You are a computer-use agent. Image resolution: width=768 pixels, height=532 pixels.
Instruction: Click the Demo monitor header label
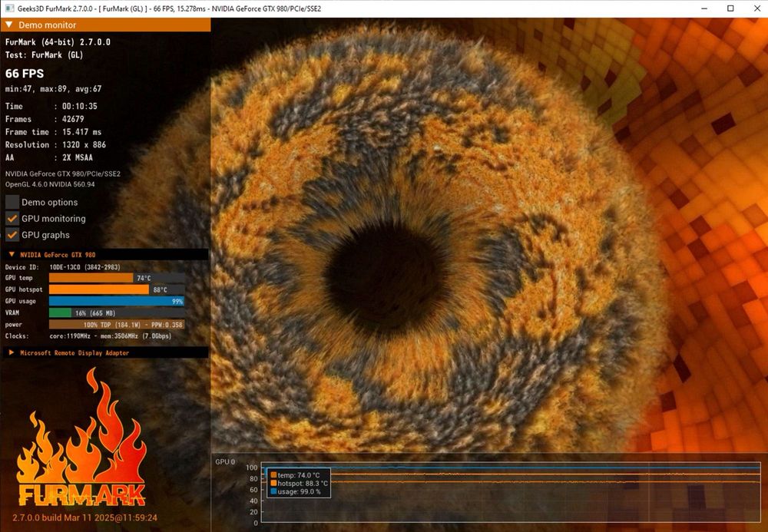(x=48, y=25)
